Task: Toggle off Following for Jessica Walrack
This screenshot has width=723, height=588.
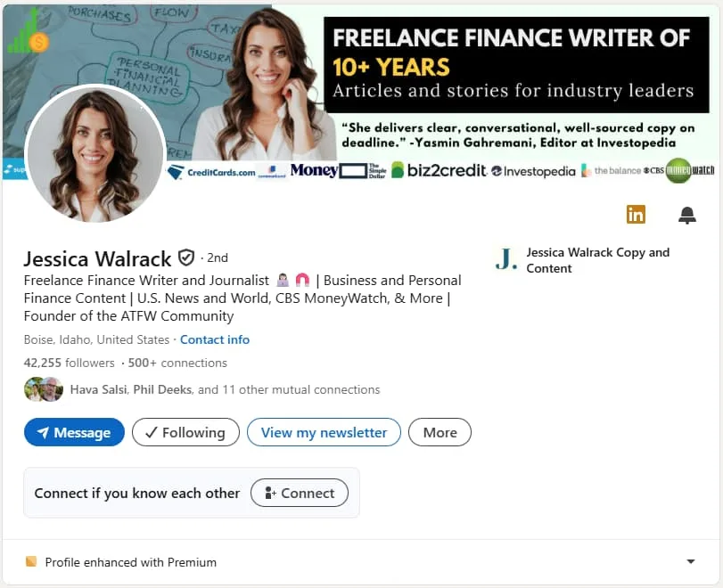Action: click(185, 432)
